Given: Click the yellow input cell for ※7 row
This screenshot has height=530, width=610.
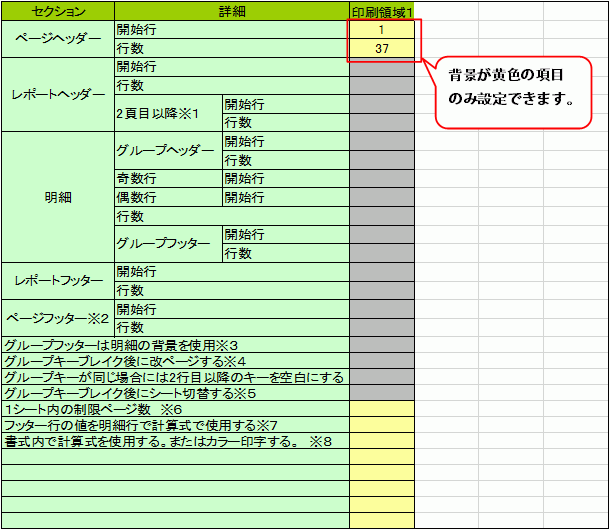Looking at the screenshot, I should coord(382,425).
